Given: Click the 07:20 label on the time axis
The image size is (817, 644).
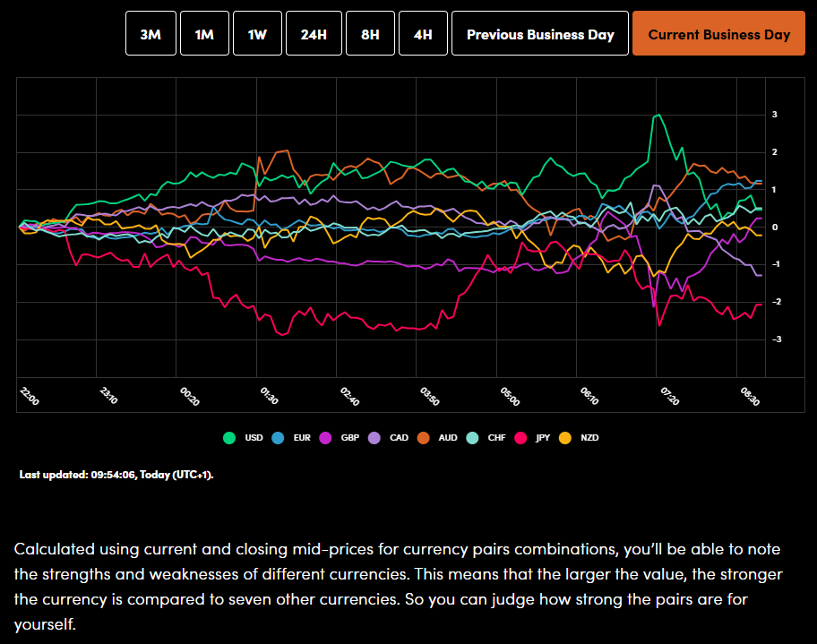Looking at the screenshot, I should tap(671, 394).
